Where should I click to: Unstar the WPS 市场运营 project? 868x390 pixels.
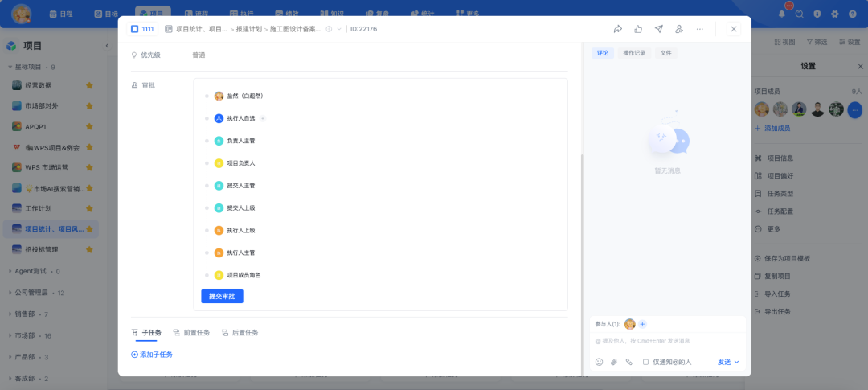pos(89,167)
